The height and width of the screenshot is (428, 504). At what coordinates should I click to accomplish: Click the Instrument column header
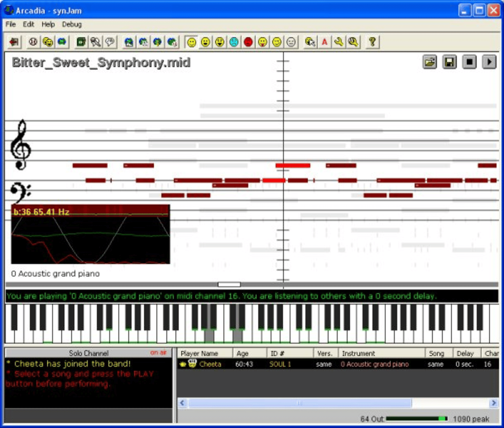point(358,353)
